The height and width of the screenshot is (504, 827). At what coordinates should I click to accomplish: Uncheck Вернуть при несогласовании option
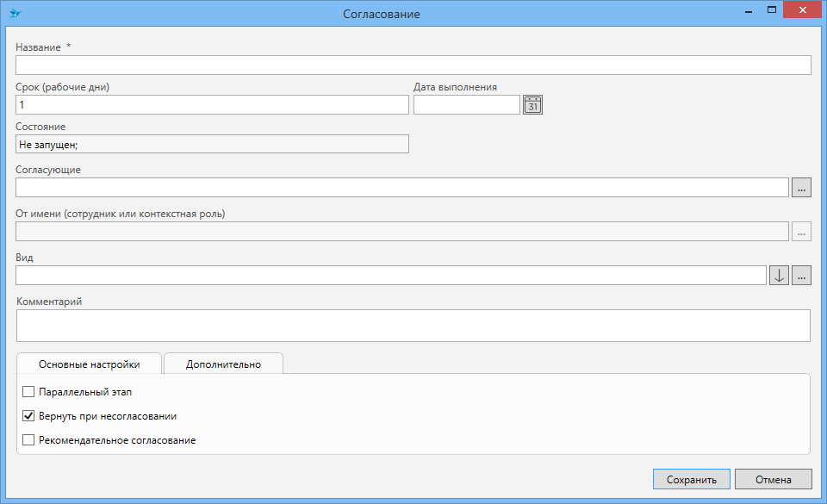28,416
